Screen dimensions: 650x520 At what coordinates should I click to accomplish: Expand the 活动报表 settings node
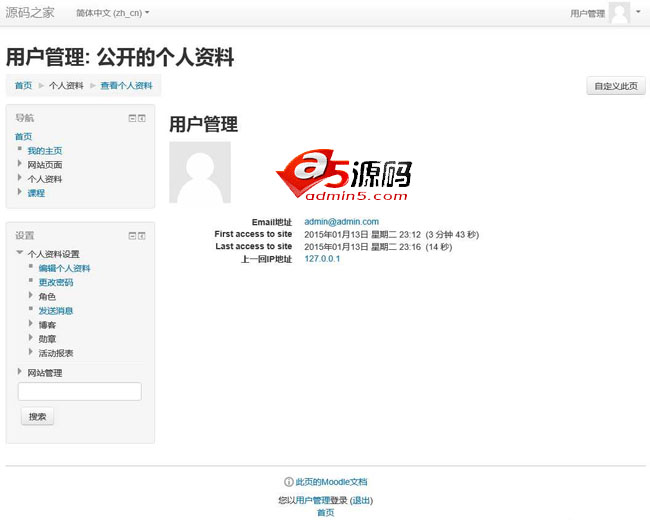pyautogui.click(x=31, y=352)
